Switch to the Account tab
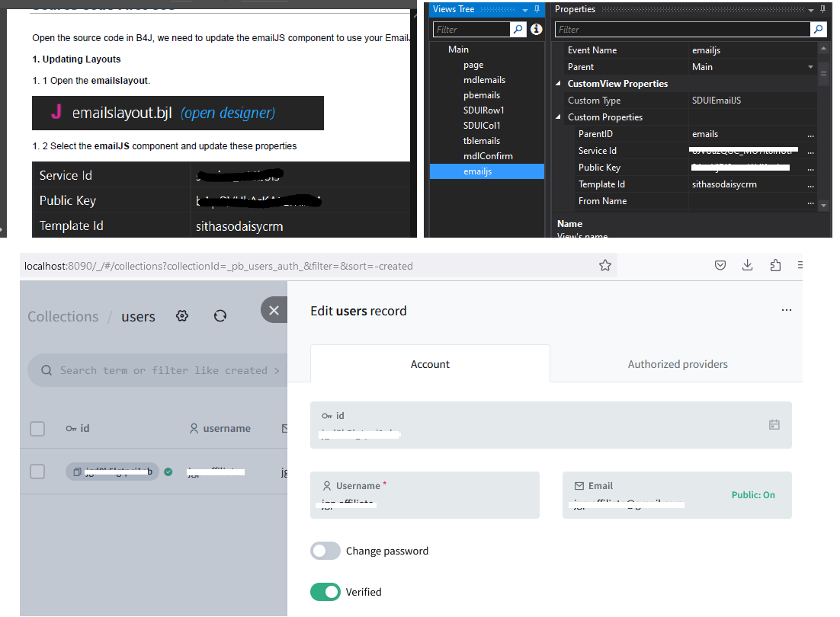The image size is (840, 617). [430, 364]
